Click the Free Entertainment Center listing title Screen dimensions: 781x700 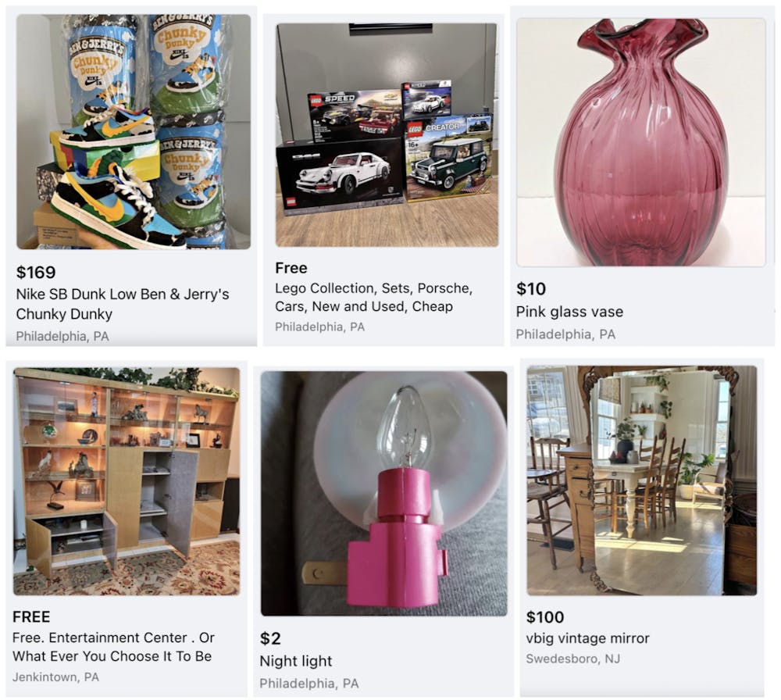(x=113, y=647)
